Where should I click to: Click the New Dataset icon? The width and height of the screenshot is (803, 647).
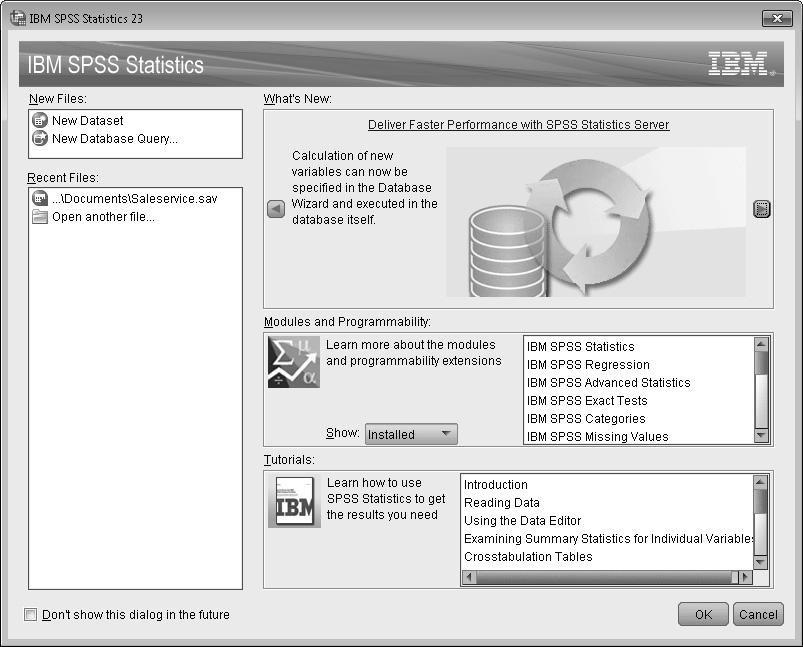point(40,120)
